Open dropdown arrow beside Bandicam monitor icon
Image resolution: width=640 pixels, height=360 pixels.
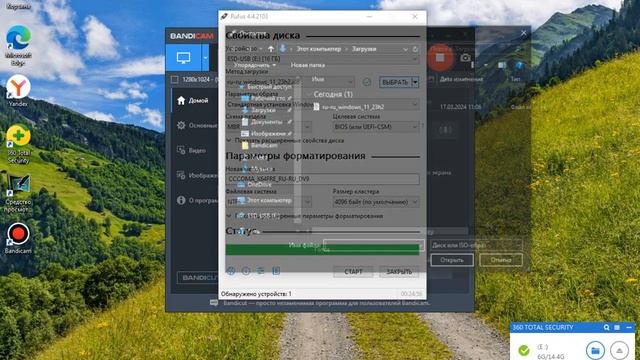coord(205,58)
